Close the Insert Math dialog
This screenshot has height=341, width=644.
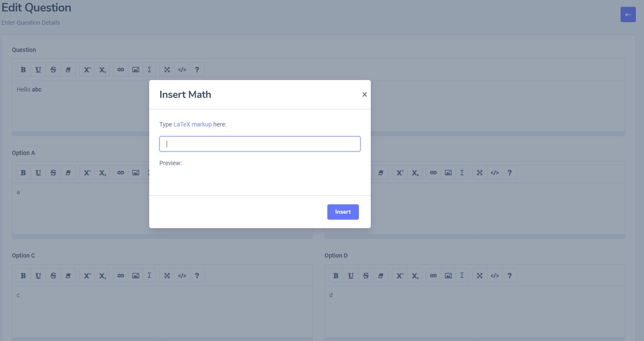(364, 95)
